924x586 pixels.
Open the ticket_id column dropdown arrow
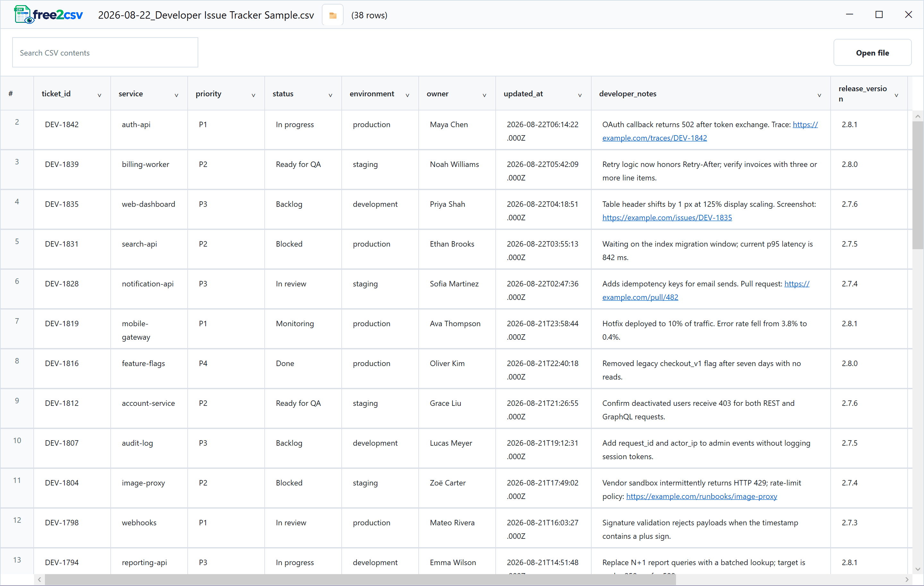pos(99,95)
